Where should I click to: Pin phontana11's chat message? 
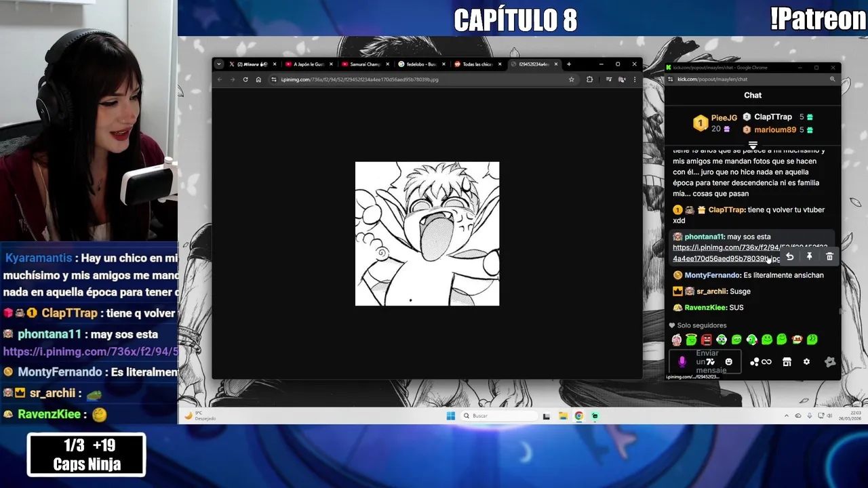point(810,257)
